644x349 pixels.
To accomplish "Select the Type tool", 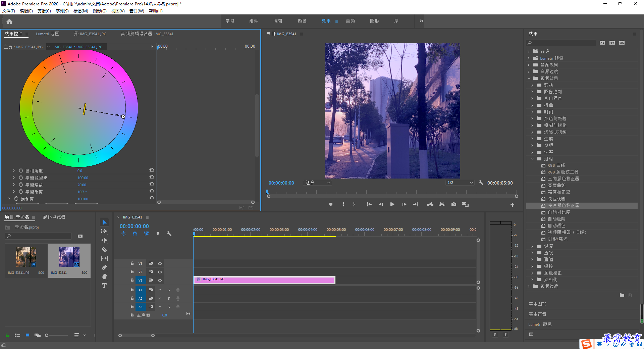I will (104, 286).
